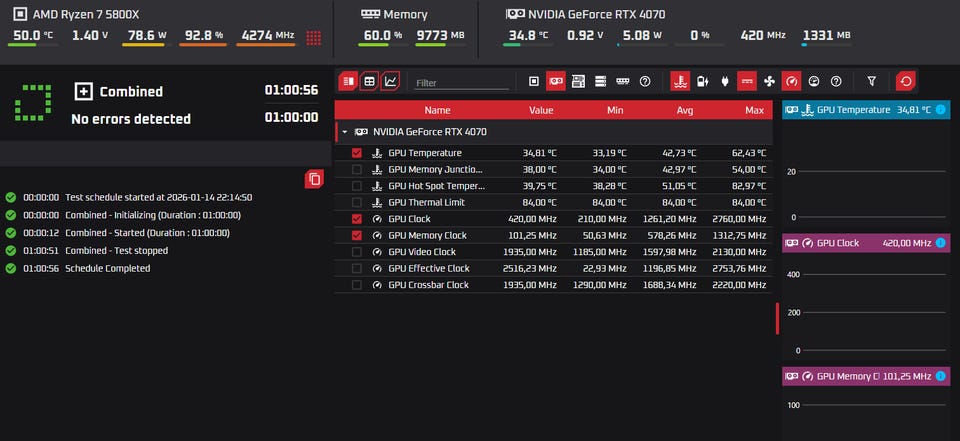Sort table by Name column
This screenshot has width=960, height=441.
437,110
